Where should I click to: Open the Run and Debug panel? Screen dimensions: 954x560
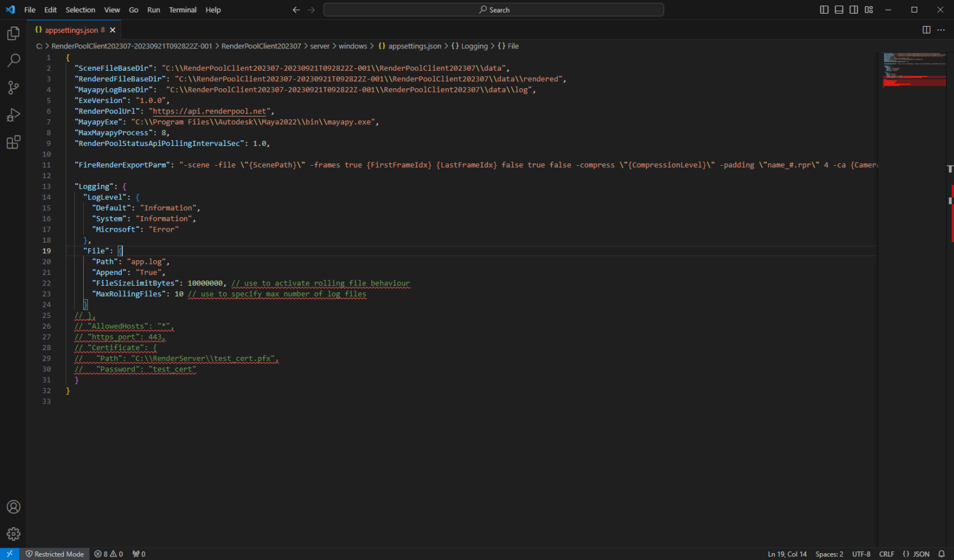click(x=13, y=115)
